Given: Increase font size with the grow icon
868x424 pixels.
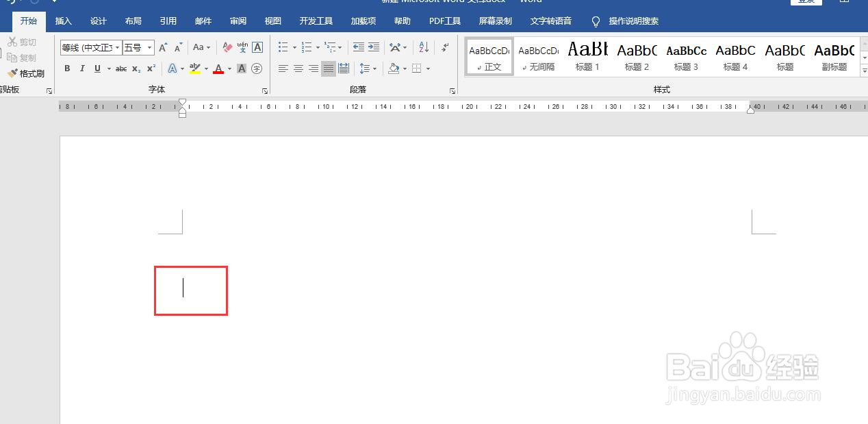Looking at the screenshot, I should [163, 47].
